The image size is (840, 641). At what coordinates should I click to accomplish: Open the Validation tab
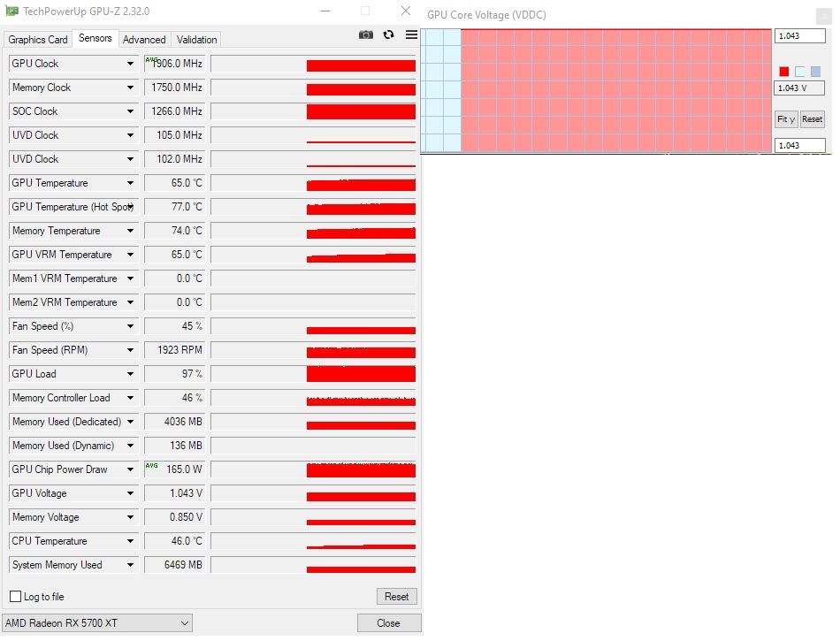(196, 40)
